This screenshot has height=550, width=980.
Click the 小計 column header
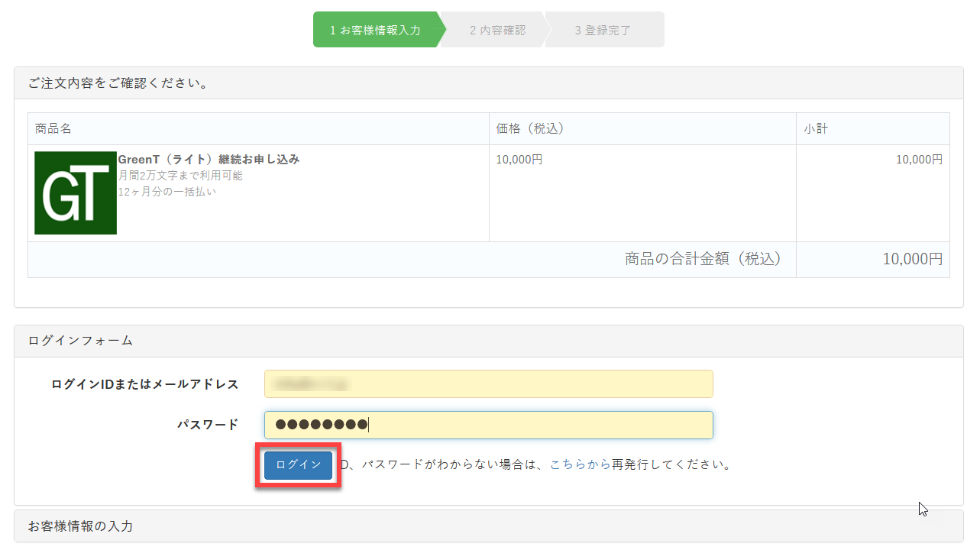[x=816, y=129]
